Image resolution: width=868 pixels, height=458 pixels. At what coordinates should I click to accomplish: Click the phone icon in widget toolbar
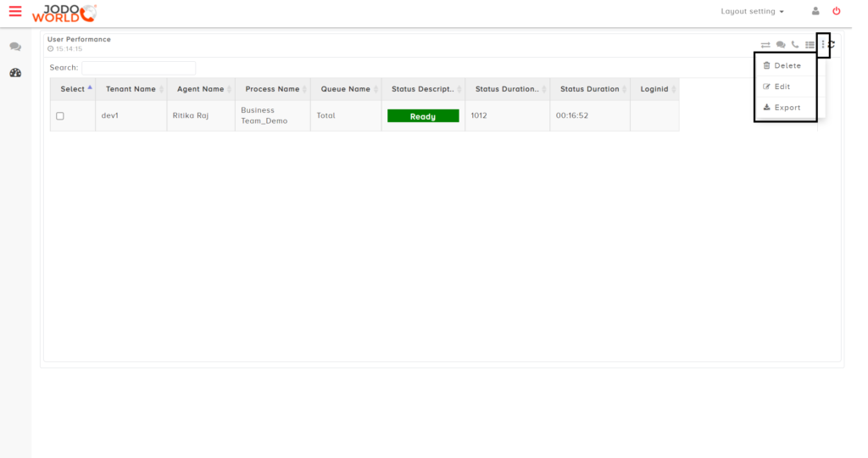pos(795,45)
